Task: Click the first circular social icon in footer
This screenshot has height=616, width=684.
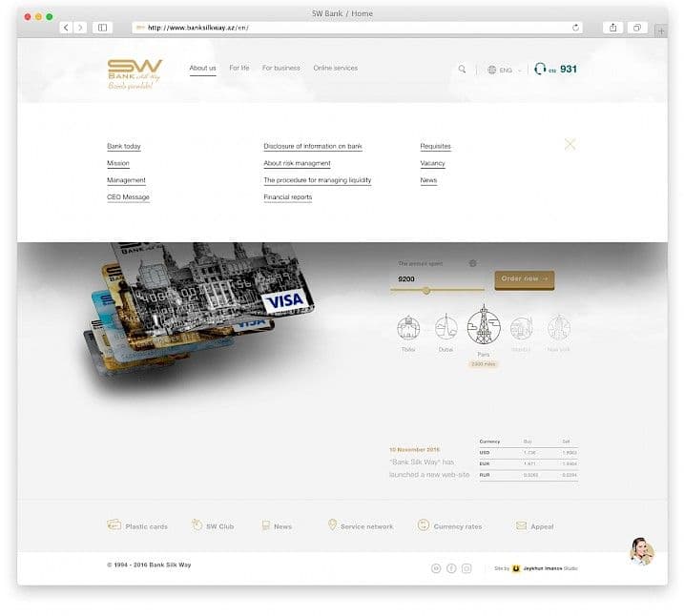Action: [436, 568]
